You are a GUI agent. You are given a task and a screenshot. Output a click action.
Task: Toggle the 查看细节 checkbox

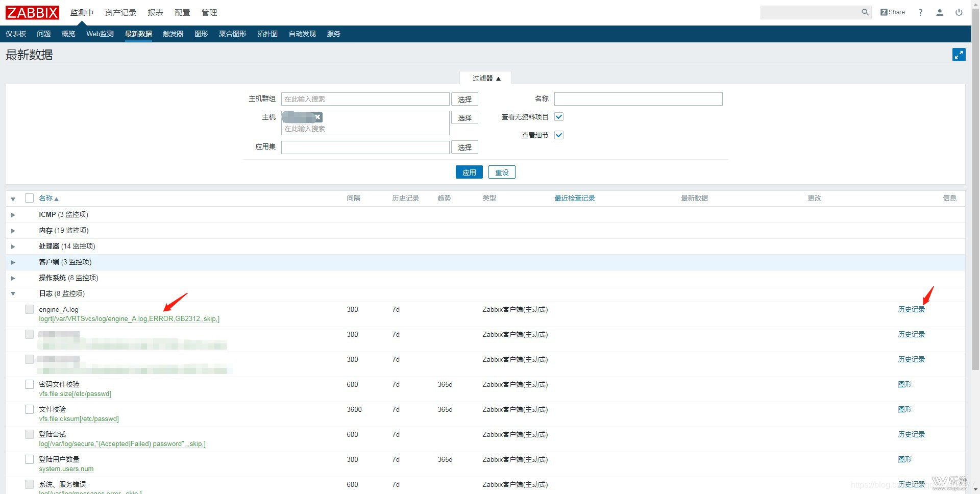559,135
